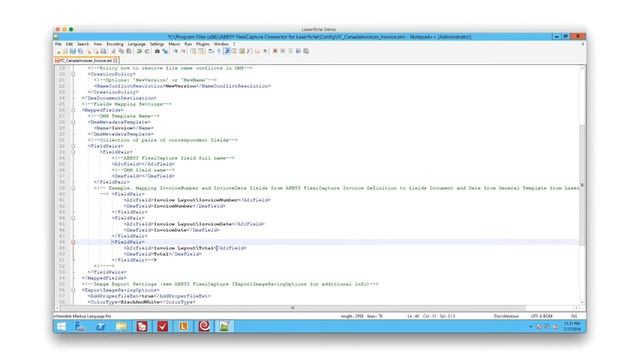Click the Open file toolbar icon
Screen dimensions: 640x360
point(65,51)
